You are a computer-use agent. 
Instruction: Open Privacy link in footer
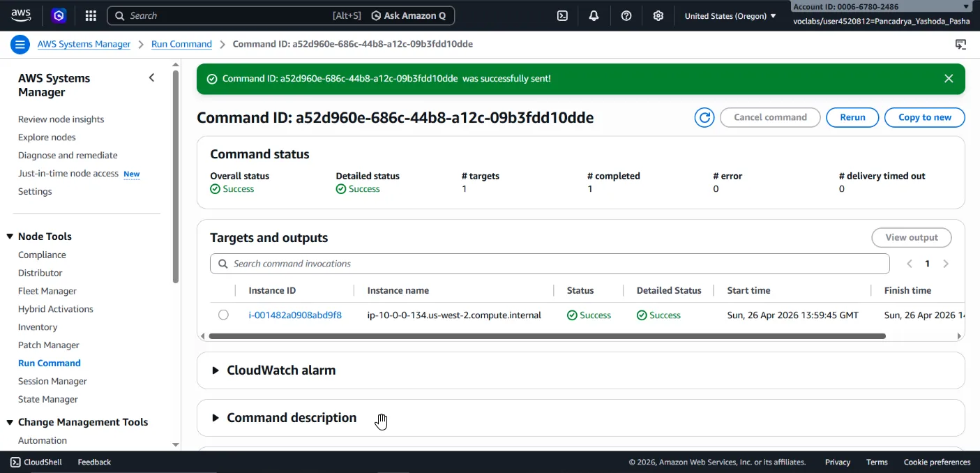pos(838,462)
